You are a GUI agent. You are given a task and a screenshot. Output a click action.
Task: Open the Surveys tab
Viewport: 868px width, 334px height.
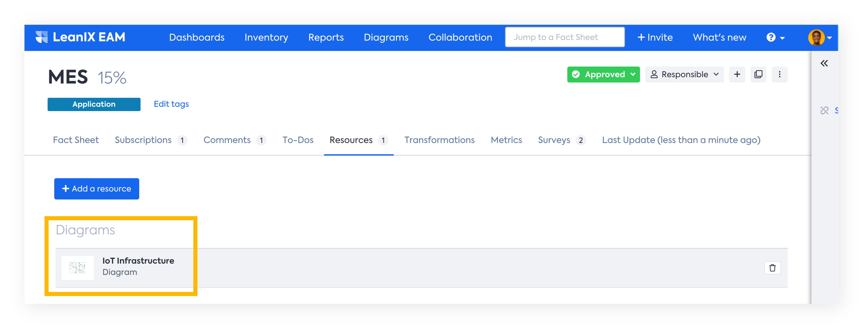(x=562, y=140)
